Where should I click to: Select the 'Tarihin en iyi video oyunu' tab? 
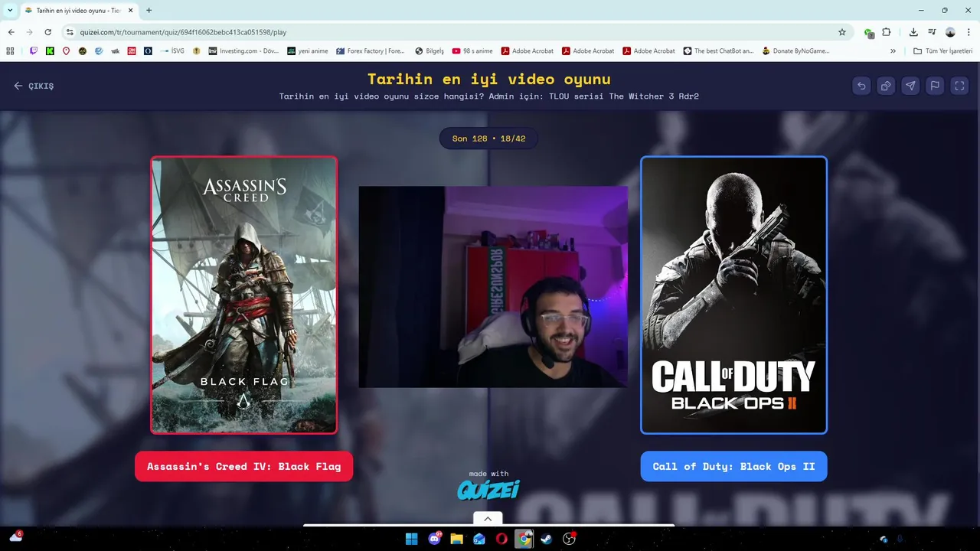[79, 11]
